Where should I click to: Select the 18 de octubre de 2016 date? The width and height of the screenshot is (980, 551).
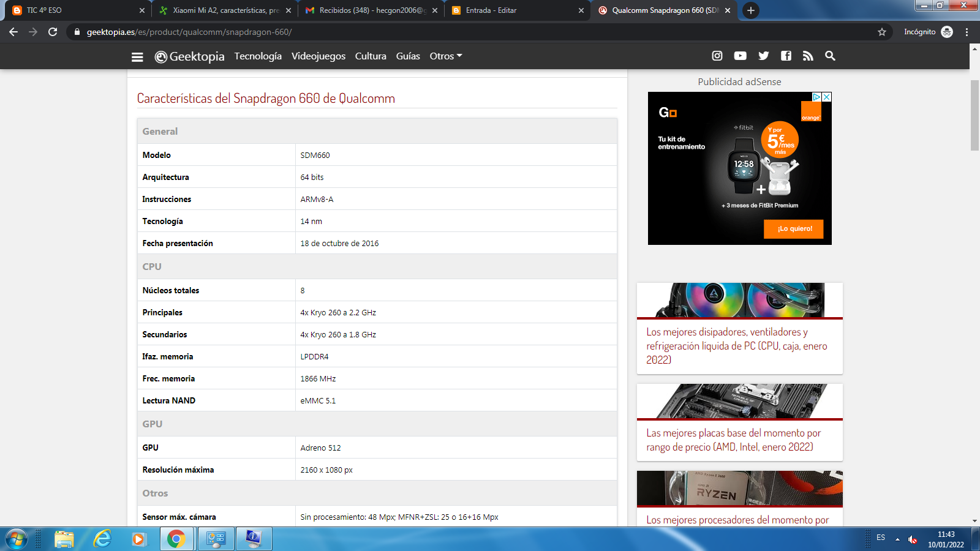(x=339, y=244)
